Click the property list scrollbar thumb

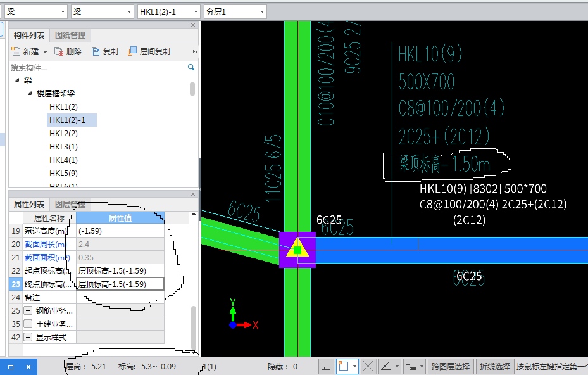click(x=194, y=327)
